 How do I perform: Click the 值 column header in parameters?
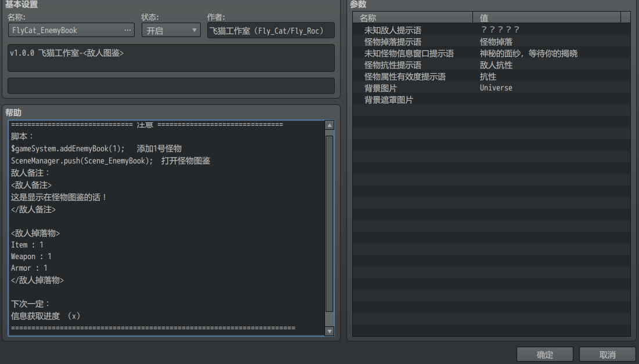point(547,17)
